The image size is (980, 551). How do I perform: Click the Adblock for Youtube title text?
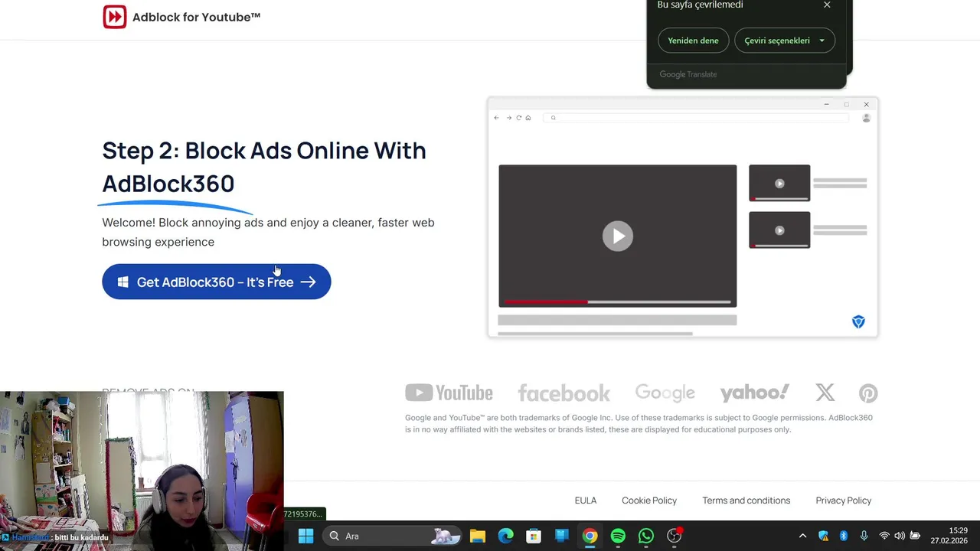(197, 17)
